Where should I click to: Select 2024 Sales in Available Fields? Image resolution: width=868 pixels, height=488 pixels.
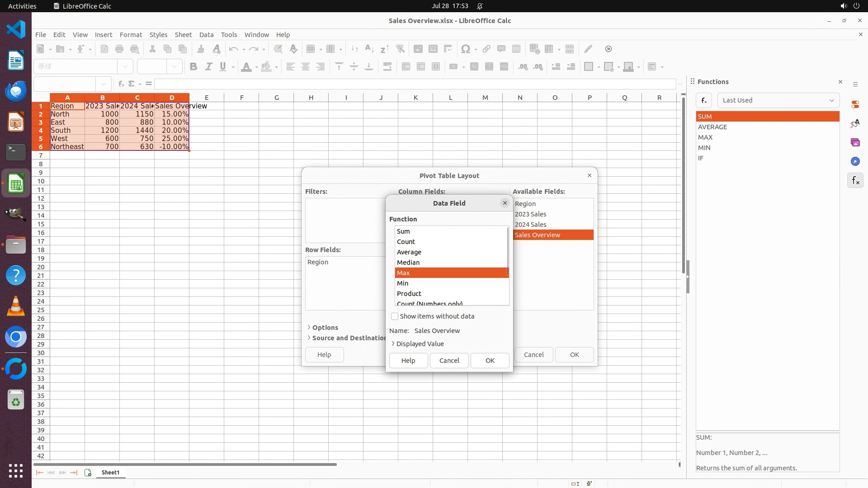click(x=530, y=225)
